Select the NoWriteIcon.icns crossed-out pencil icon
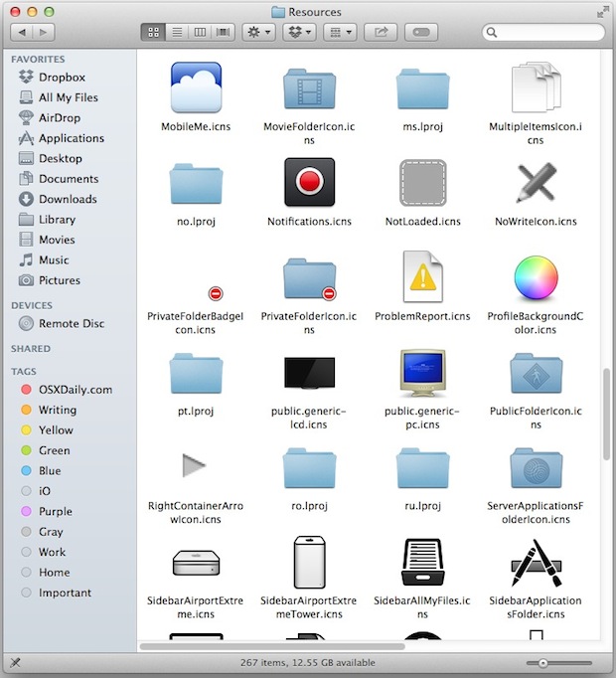616x678 pixels. [x=536, y=183]
